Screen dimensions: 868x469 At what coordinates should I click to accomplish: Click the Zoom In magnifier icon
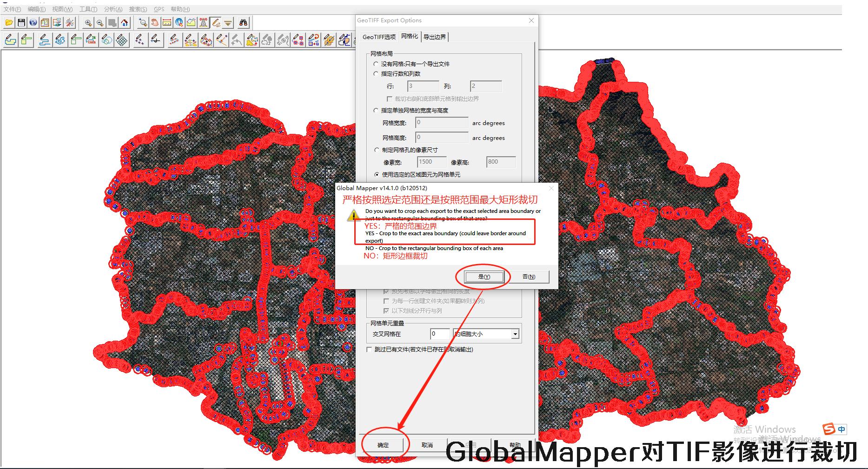[x=88, y=22]
